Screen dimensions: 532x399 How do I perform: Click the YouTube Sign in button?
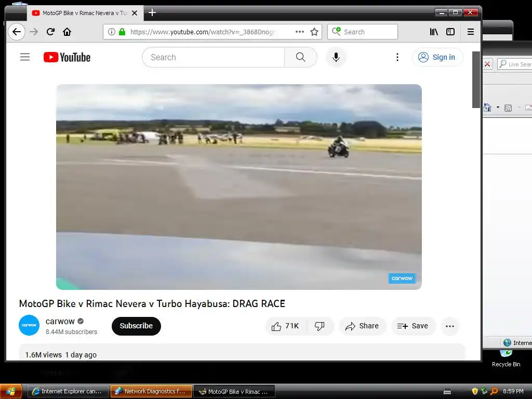(x=437, y=57)
